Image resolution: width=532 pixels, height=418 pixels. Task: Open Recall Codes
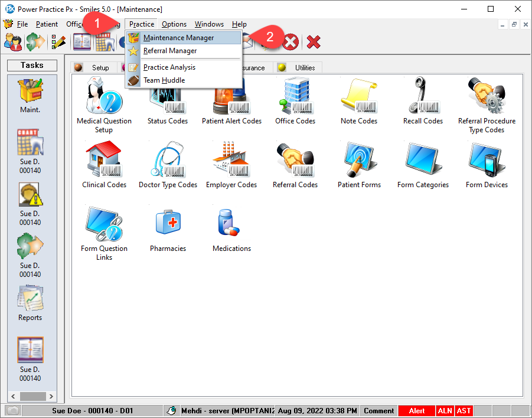pos(423,101)
